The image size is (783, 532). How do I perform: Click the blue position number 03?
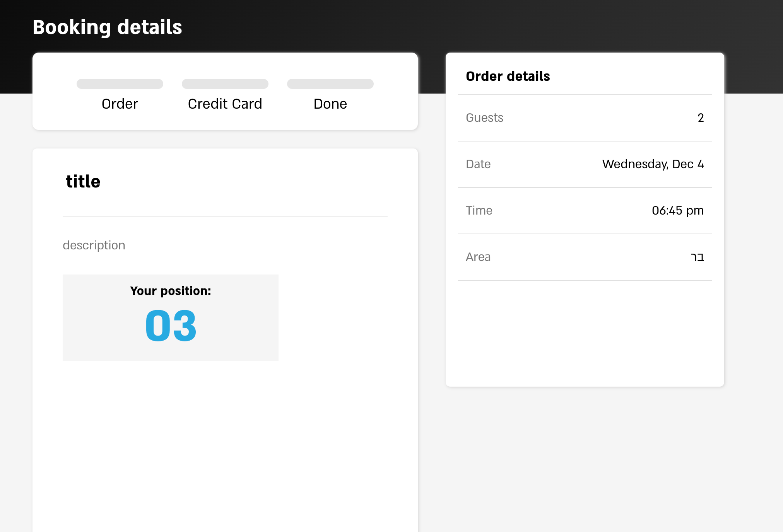pyautogui.click(x=171, y=326)
